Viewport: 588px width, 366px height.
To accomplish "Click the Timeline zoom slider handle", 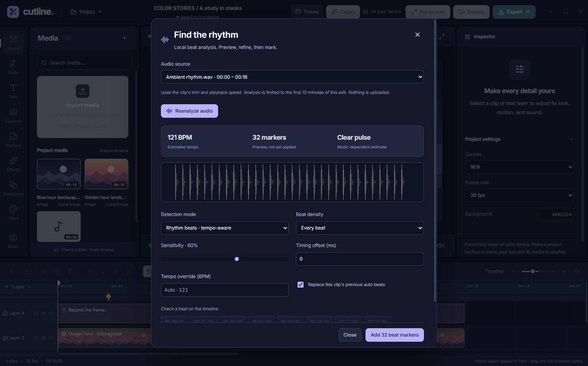I will click(x=533, y=271).
